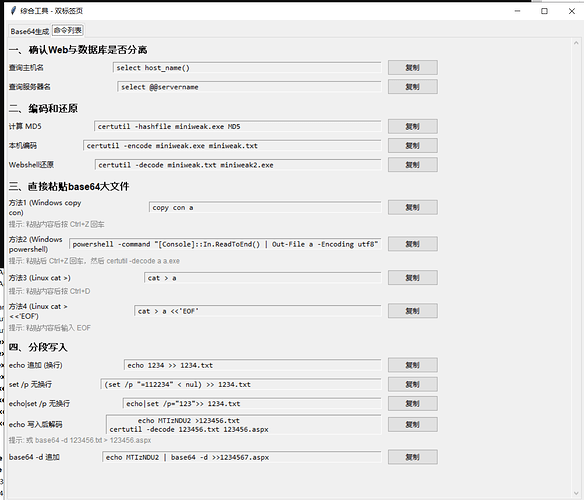
Task: Copy the certutil -encode command
Action: click(x=412, y=145)
